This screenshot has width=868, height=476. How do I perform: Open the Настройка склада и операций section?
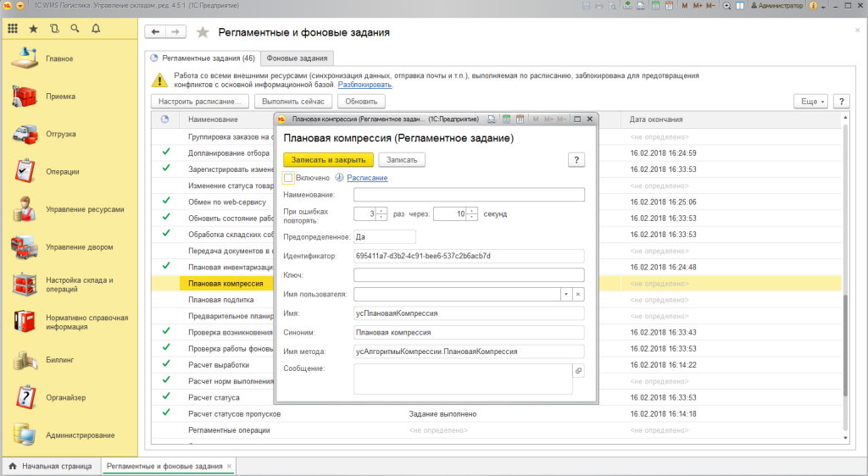coord(70,285)
